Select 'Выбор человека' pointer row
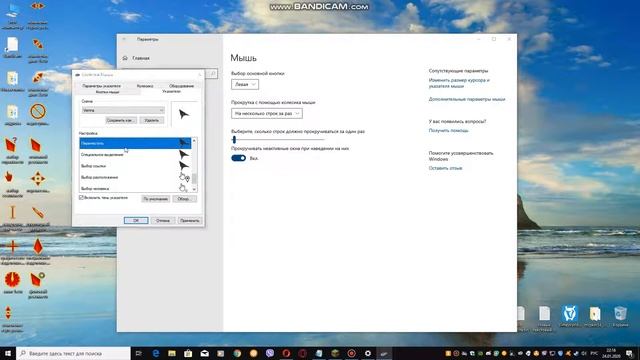640x360 pixels. pyautogui.click(x=135, y=188)
